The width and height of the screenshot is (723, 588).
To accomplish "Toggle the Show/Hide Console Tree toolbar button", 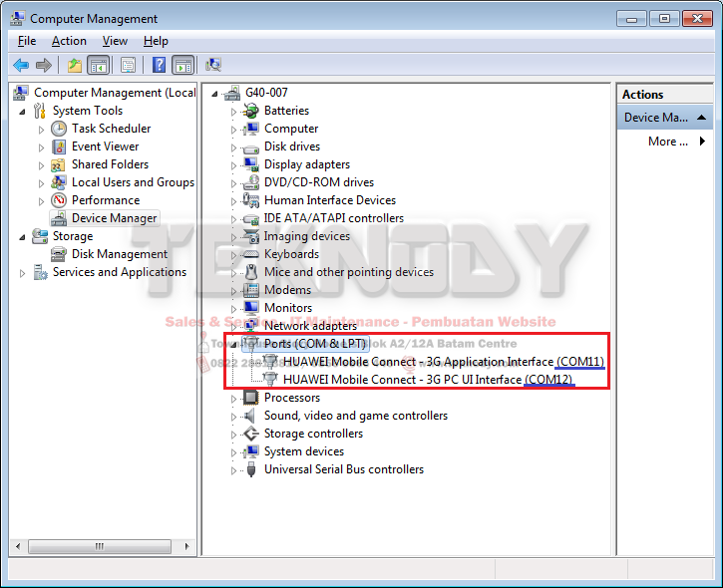I will [98, 65].
